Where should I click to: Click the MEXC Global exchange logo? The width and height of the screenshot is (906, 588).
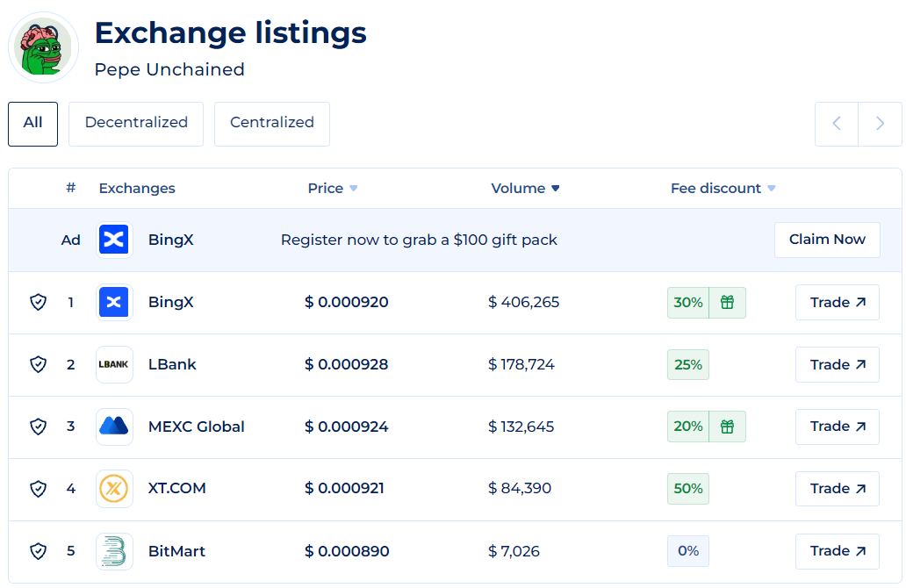click(x=114, y=427)
